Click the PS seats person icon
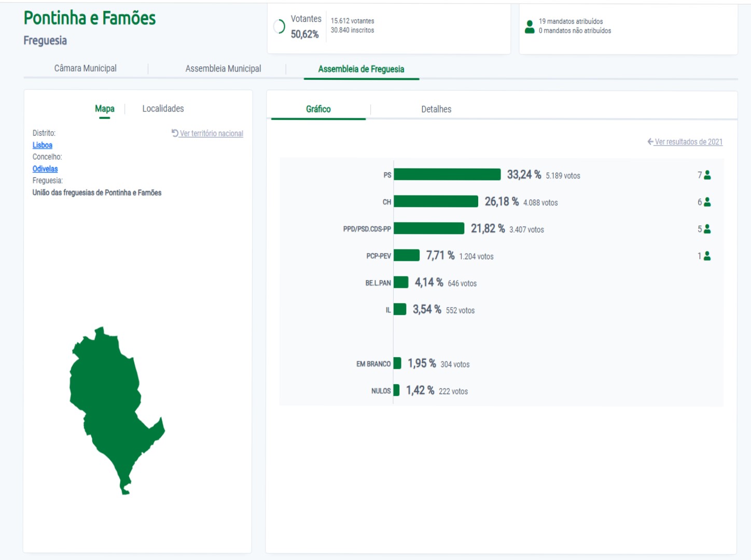The height and width of the screenshot is (560, 751). (707, 175)
